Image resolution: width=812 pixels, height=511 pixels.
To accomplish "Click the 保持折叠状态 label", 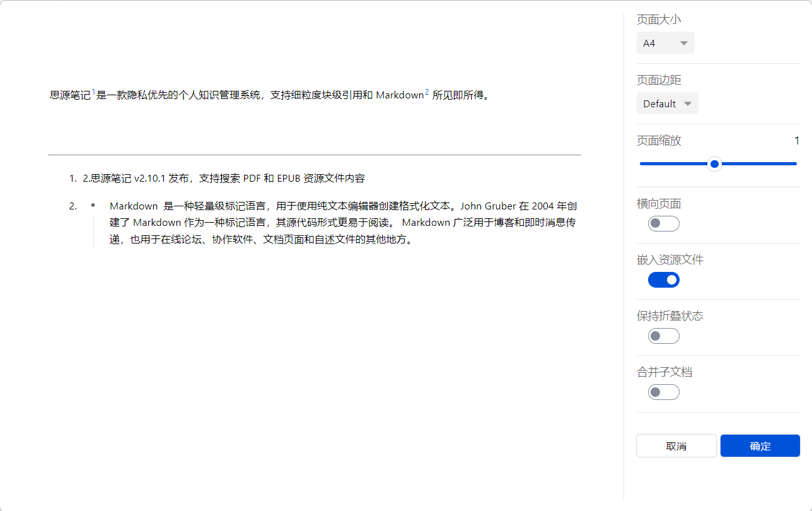I will [670, 316].
